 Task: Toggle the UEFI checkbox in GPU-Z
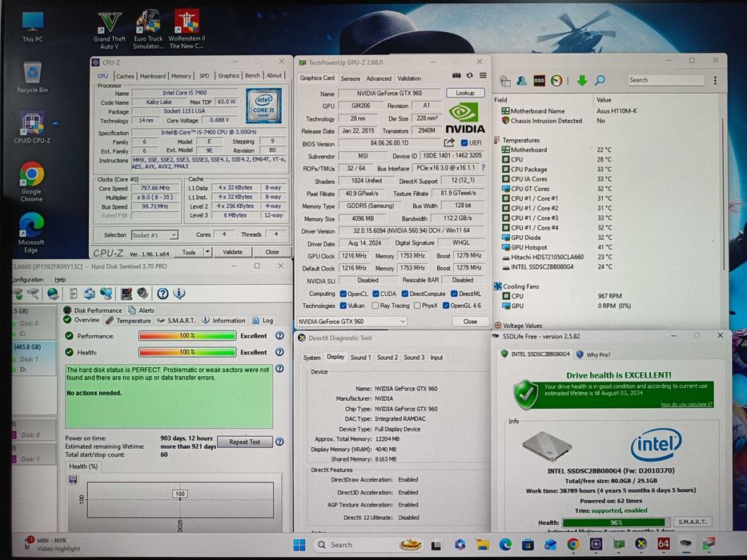tap(464, 142)
